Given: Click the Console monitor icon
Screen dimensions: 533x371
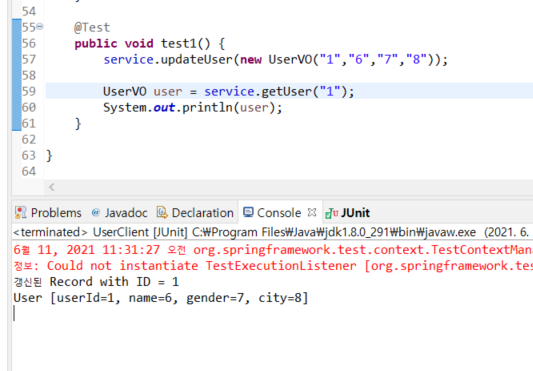Looking at the screenshot, I should point(248,213).
